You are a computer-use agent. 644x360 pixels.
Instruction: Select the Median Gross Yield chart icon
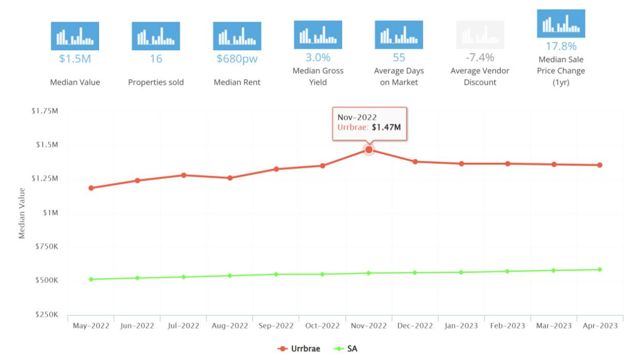coord(318,34)
